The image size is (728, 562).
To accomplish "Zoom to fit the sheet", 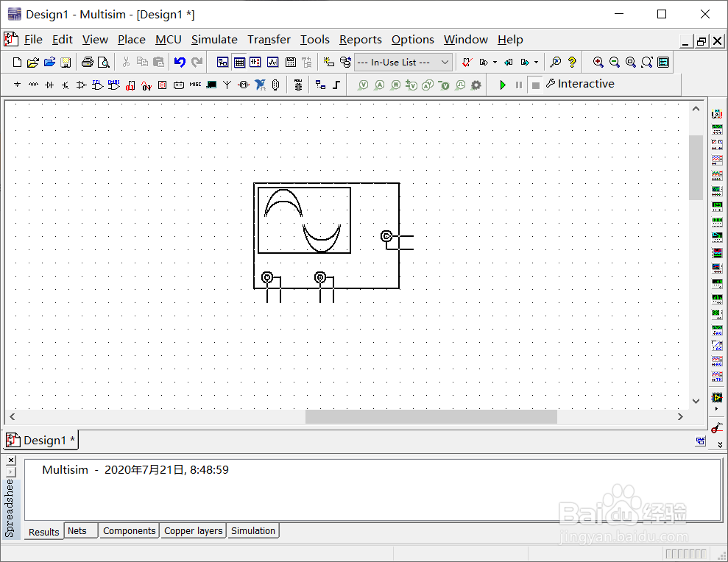I will pyautogui.click(x=647, y=63).
